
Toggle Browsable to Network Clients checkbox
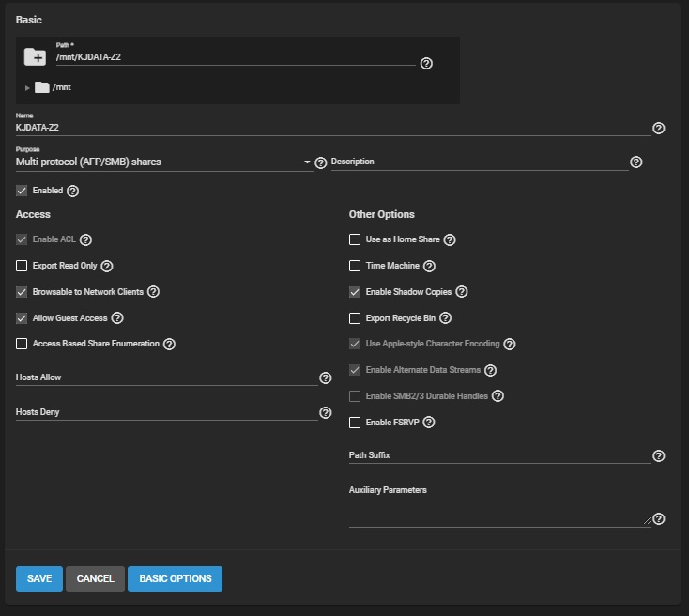tap(22, 292)
